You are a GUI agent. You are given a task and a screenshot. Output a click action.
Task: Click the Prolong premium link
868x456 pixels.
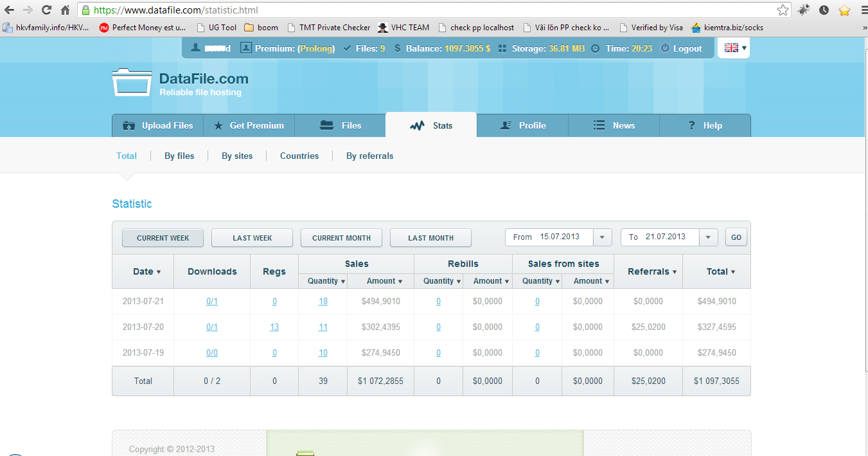tap(315, 48)
